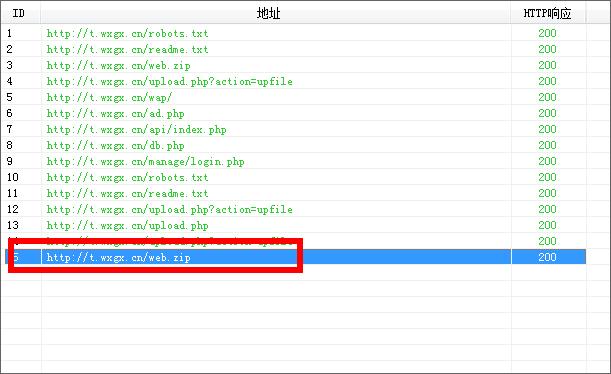611x374 pixels.
Task: Click the 200 response for the ad.php row
Action: 547,113
